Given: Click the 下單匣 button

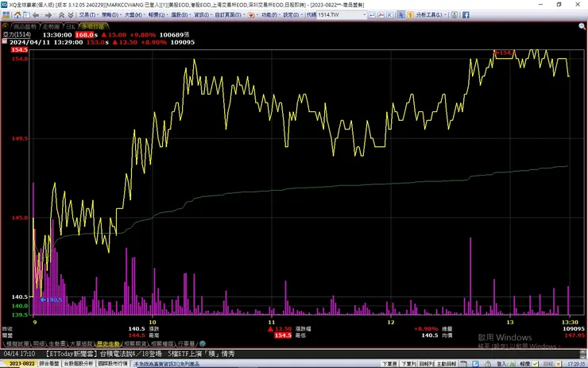Looking at the screenshot, I should (x=389, y=364).
